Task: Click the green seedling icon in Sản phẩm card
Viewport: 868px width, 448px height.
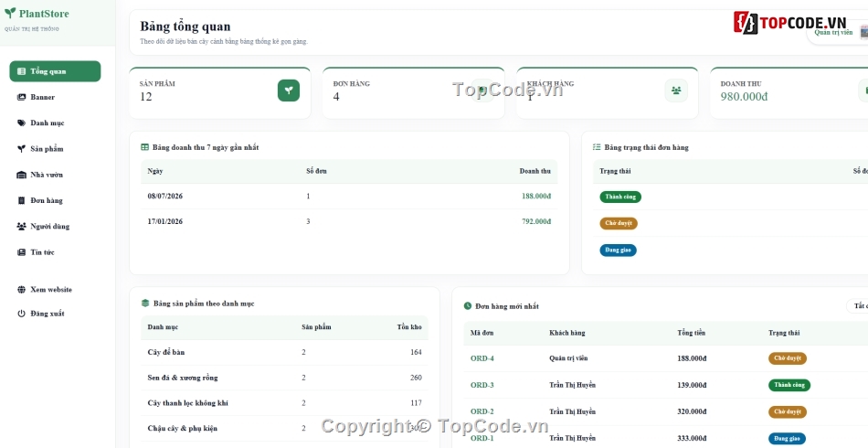Action: coord(289,91)
